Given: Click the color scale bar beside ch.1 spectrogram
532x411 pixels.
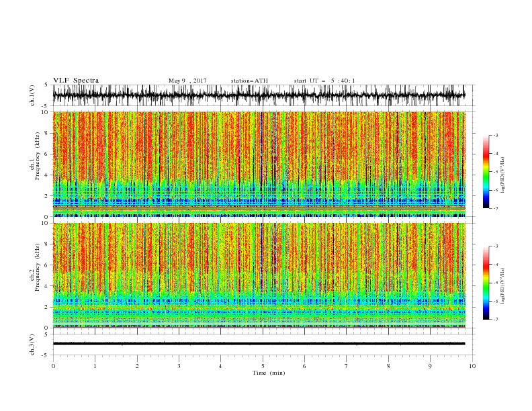Looking at the screenshot, I should [486, 172].
